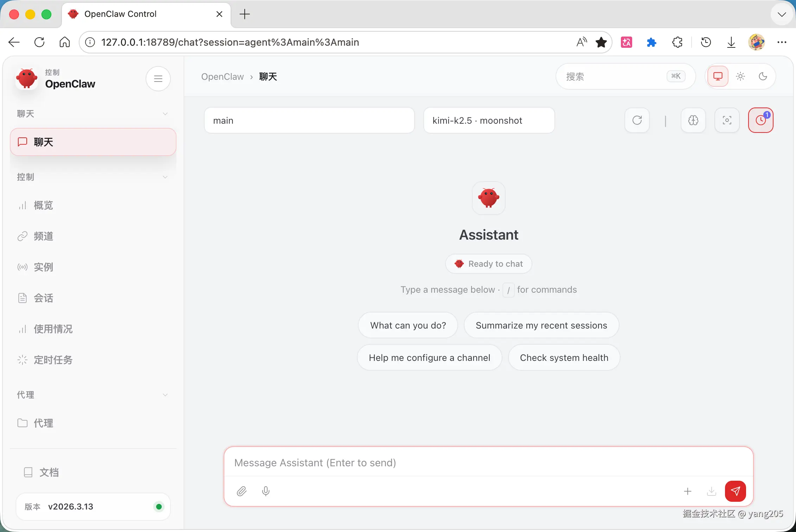Open the kimi-k2.5 · moonshot model dropdown
The width and height of the screenshot is (796, 532).
[489, 121]
